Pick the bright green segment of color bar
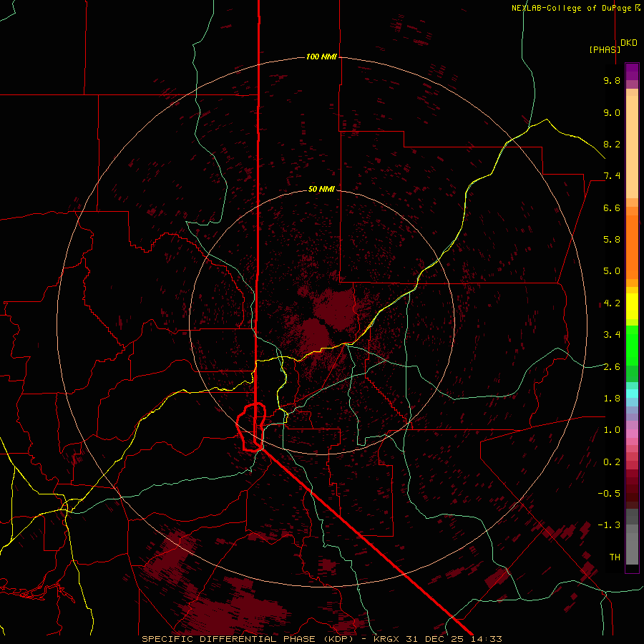This screenshot has height=644, width=644. point(632,345)
